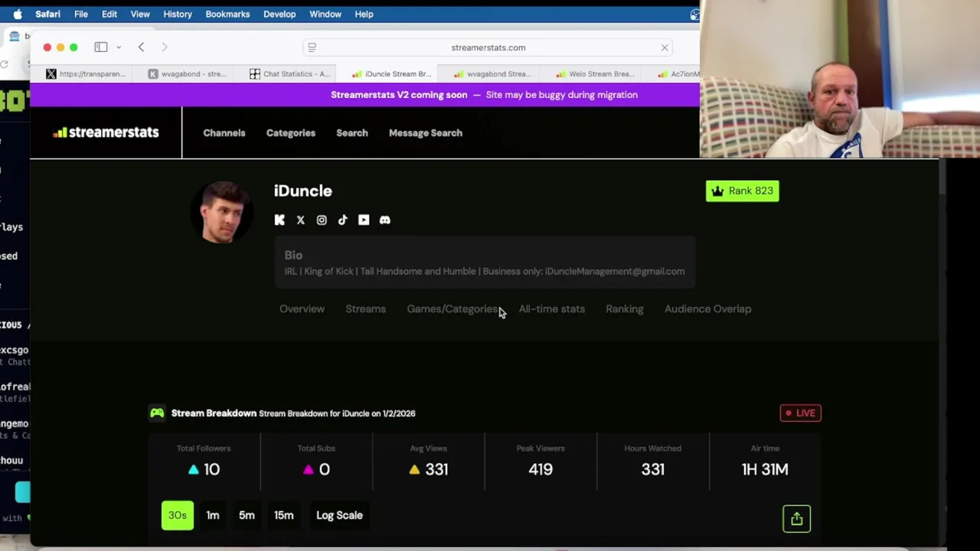The height and width of the screenshot is (551, 980).
Task: Click the iDuncle channel name heading
Action: click(303, 191)
